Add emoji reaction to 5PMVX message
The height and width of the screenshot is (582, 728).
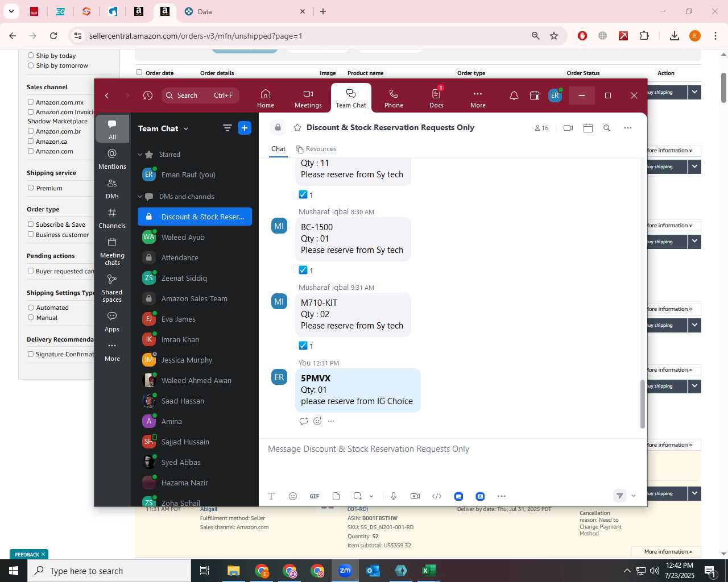click(317, 421)
